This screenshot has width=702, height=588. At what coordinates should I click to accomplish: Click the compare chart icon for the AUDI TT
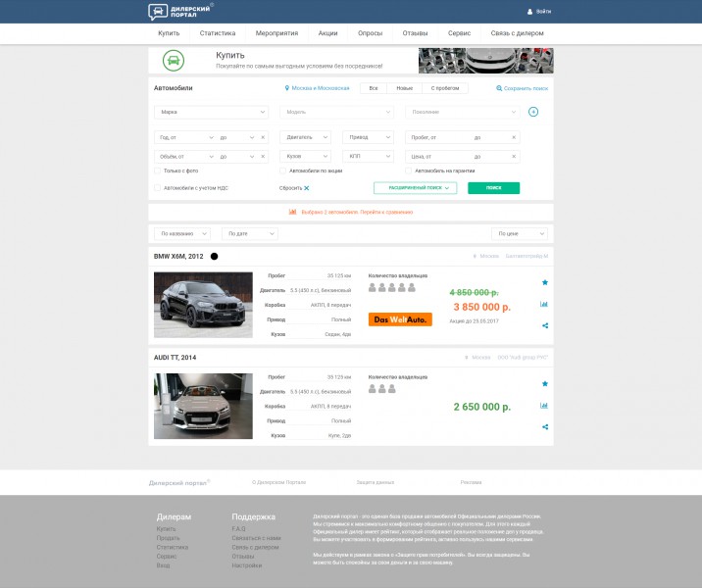(x=544, y=406)
